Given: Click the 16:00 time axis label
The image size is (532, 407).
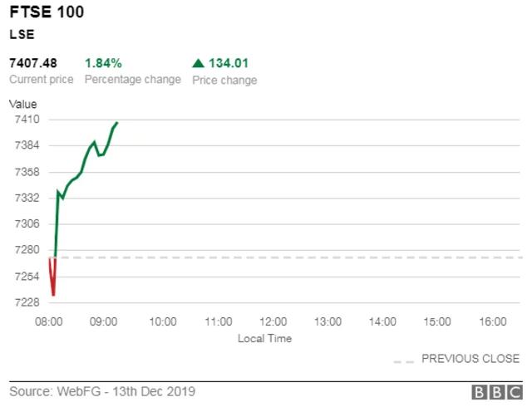Looking at the screenshot, I should point(493,321).
